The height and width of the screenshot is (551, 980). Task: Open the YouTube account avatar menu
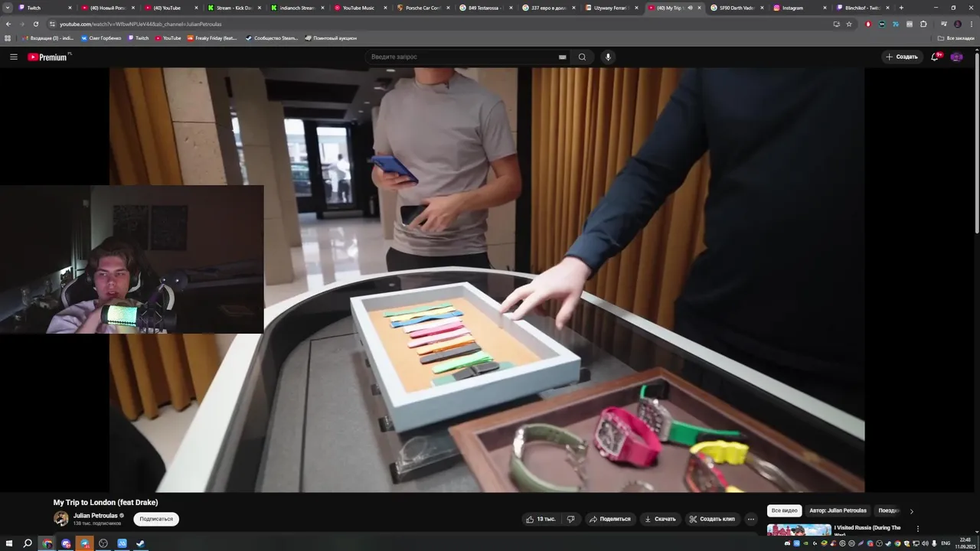point(956,57)
